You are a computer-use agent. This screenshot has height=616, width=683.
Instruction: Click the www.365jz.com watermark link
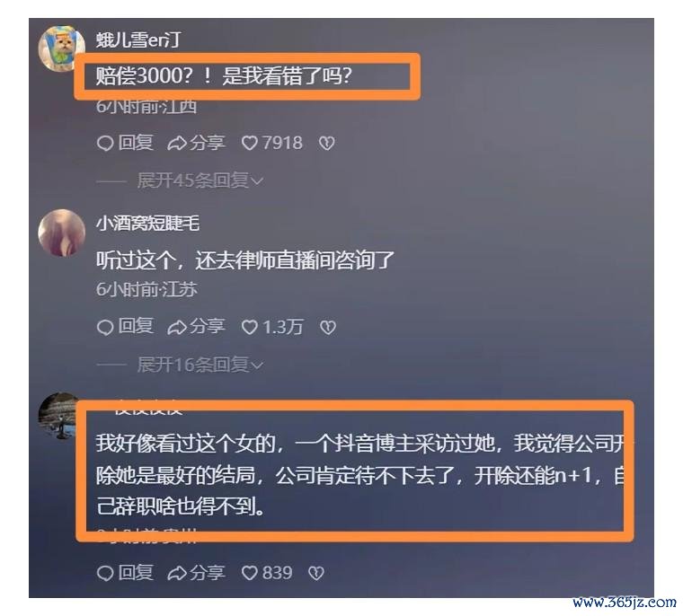click(x=625, y=602)
